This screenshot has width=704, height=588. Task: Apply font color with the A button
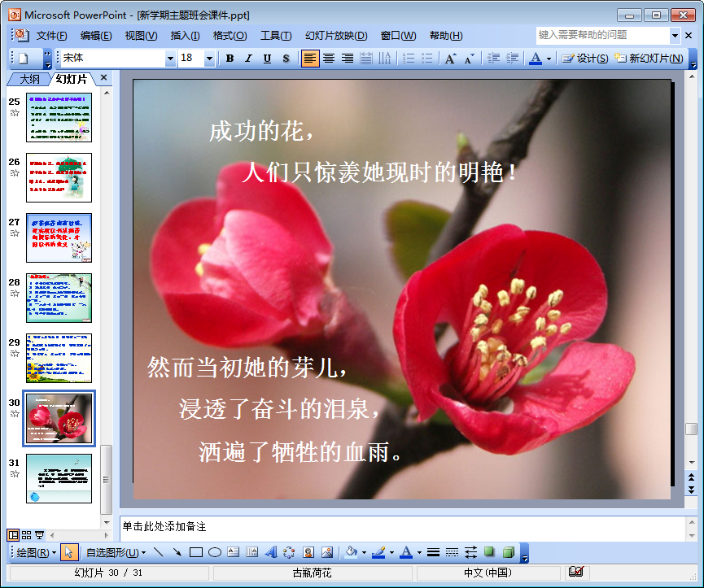tap(536, 59)
